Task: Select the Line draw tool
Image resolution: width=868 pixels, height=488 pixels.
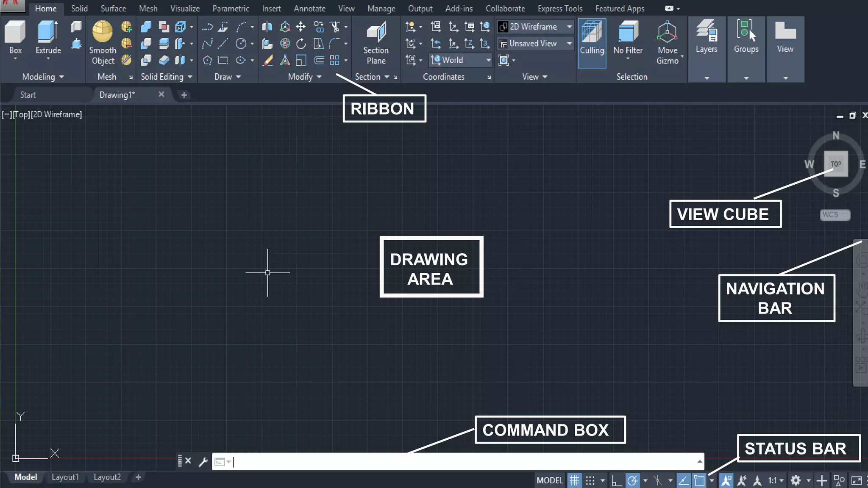Action: [223, 43]
